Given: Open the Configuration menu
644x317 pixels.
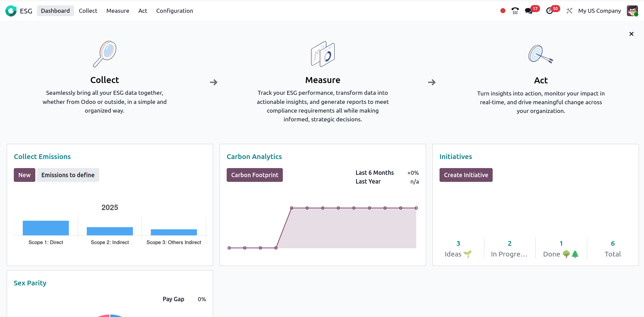Looking at the screenshot, I should pos(175,11).
